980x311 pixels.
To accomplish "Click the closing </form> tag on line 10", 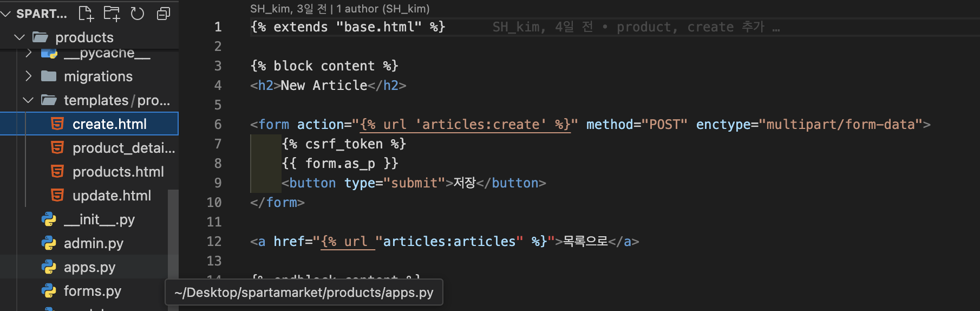I will point(277,203).
